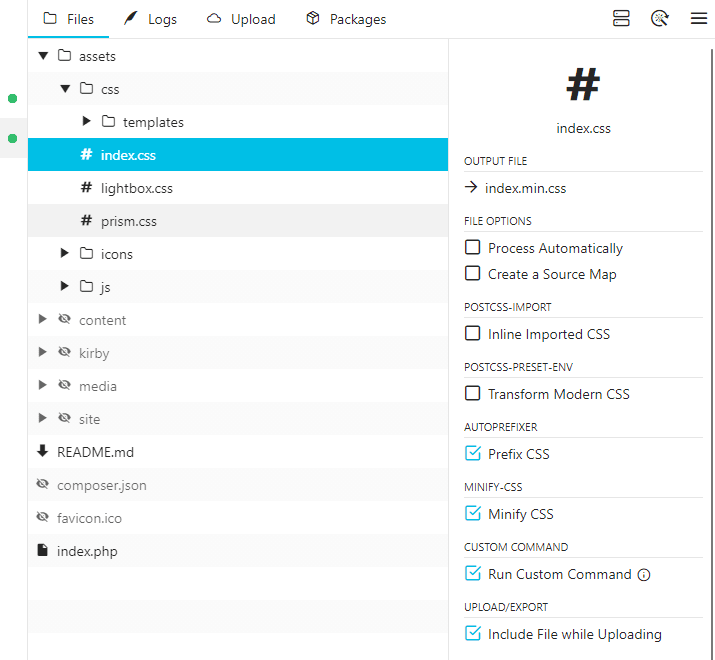The width and height of the screenshot is (715, 660).
Task: Click the js folder icon
Action: [86, 286]
